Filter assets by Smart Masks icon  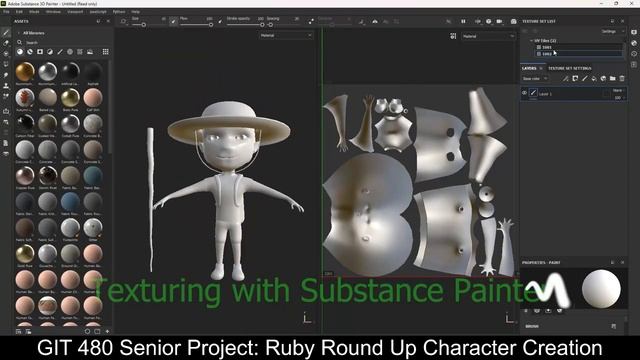[40, 52]
